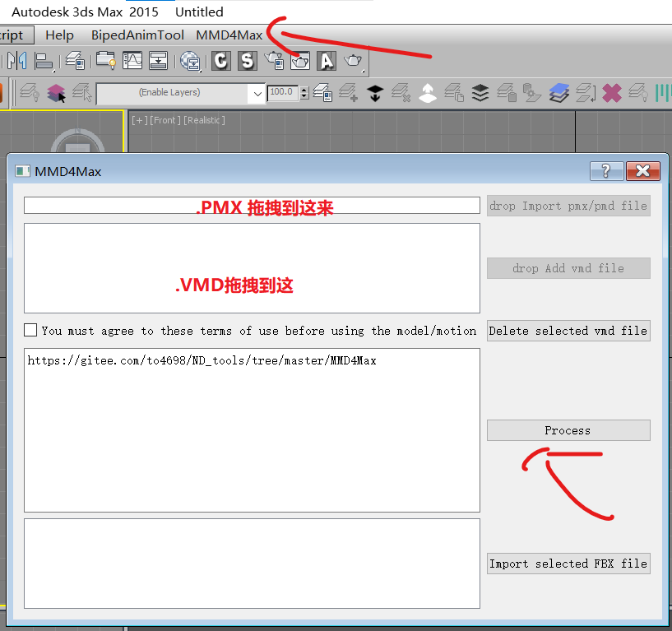672x631 pixels.
Task: Close the MMD4Max dialog
Action: tap(643, 171)
